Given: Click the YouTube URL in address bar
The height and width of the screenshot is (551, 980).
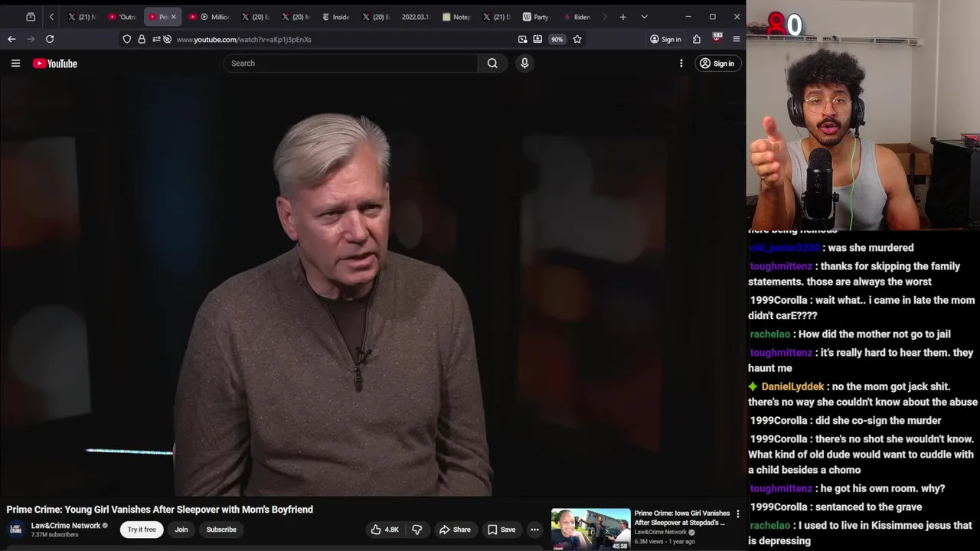Looking at the screenshot, I should (x=243, y=39).
